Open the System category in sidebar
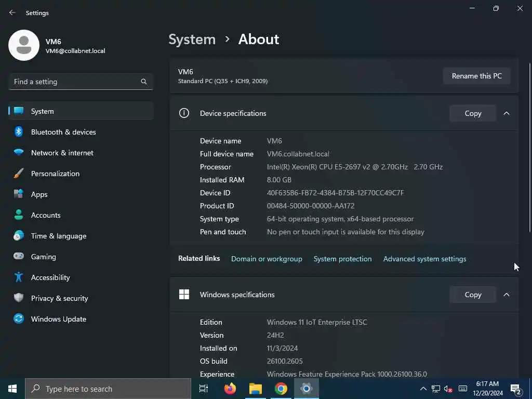This screenshot has height=399, width=532. point(81,111)
